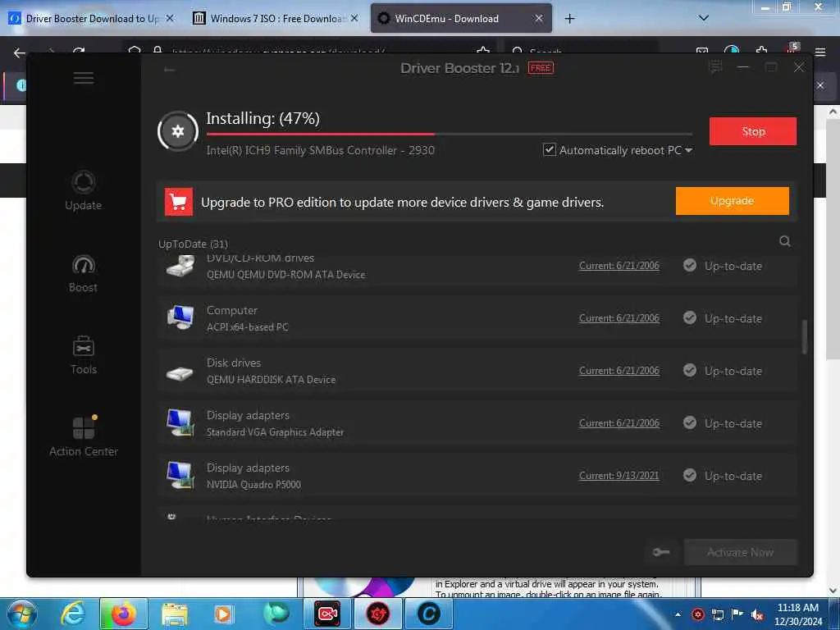Open a new Firefox tab
This screenshot has width=840, height=630.
click(569, 19)
